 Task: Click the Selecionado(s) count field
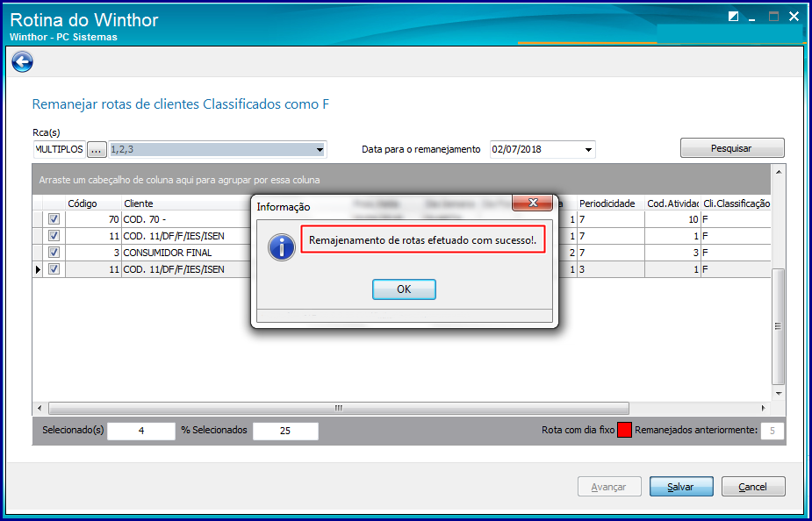click(141, 431)
